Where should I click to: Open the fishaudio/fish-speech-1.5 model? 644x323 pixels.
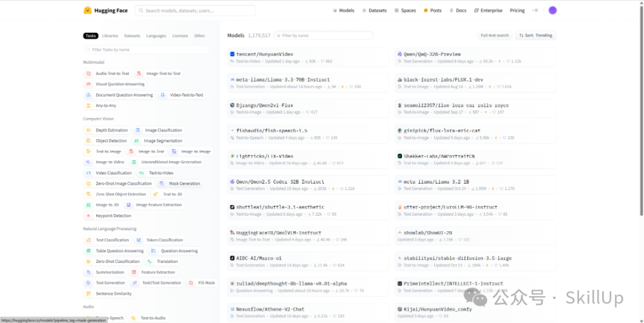click(308, 133)
